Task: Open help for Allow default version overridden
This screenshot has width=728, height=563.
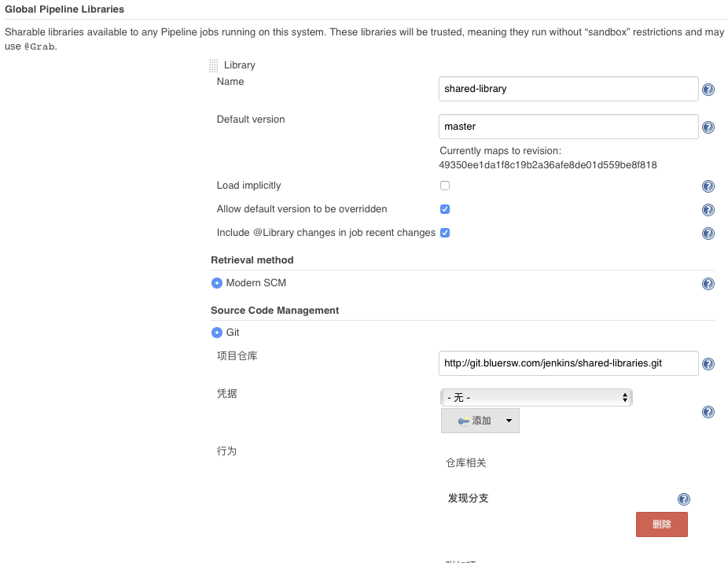Action: click(708, 210)
